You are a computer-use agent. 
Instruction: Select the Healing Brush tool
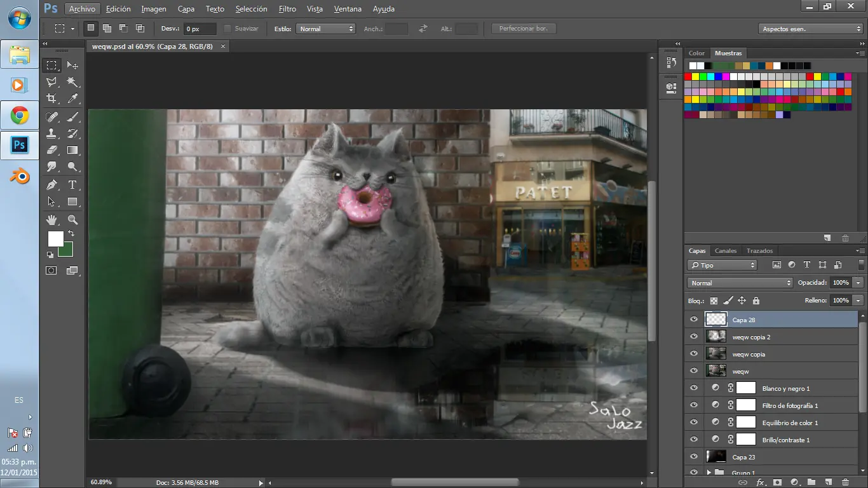point(52,117)
